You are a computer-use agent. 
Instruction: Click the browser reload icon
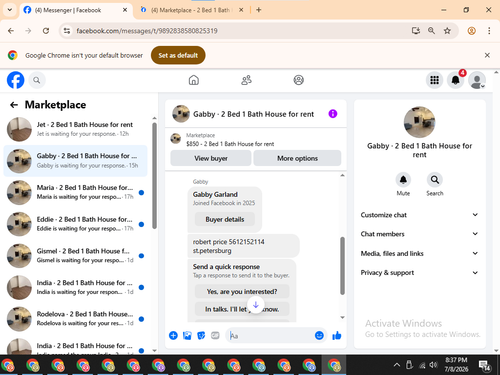pos(46,31)
